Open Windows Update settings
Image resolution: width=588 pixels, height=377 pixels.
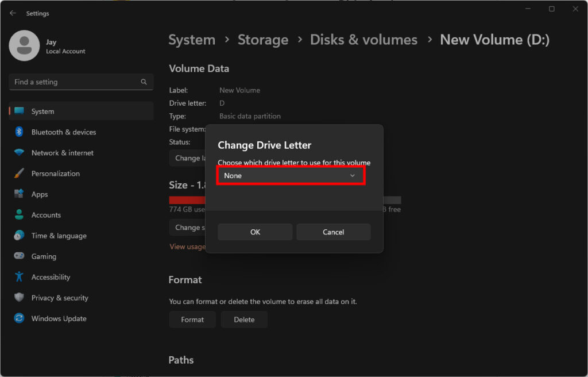(x=58, y=318)
